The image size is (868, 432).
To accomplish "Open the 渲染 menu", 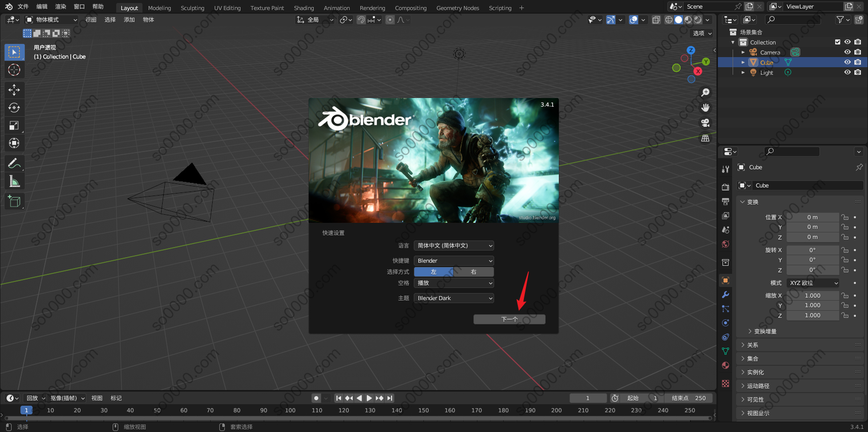I will pos(61,7).
